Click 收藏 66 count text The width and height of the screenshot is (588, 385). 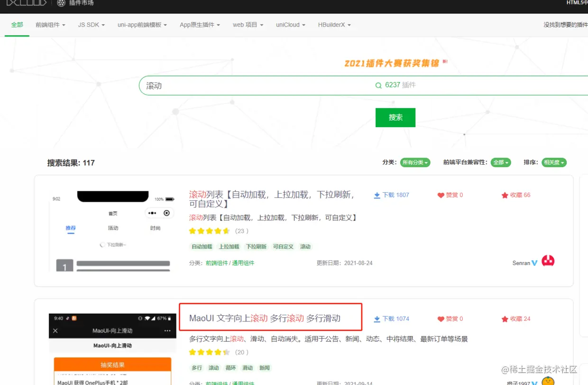pos(520,195)
